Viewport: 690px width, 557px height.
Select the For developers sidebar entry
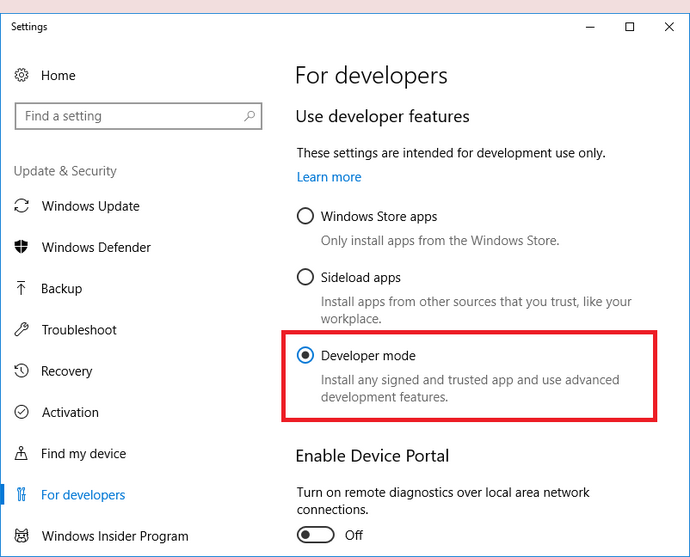(83, 495)
